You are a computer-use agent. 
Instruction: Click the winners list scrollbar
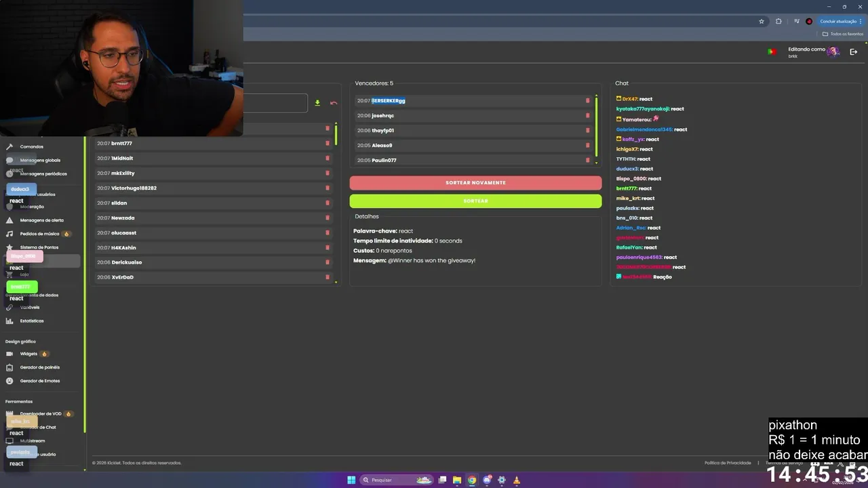click(597, 127)
